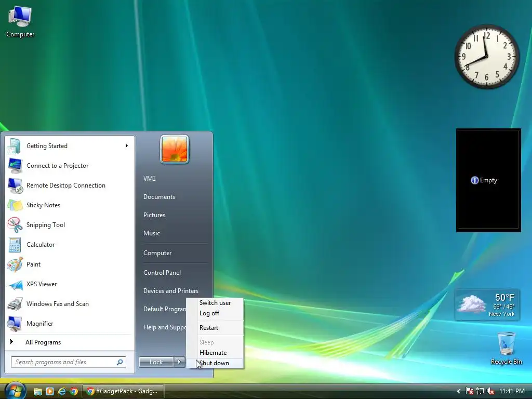This screenshot has width=532, height=399.
Task: Open Internet Explorer taskbar icon
Action: click(x=62, y=391)
